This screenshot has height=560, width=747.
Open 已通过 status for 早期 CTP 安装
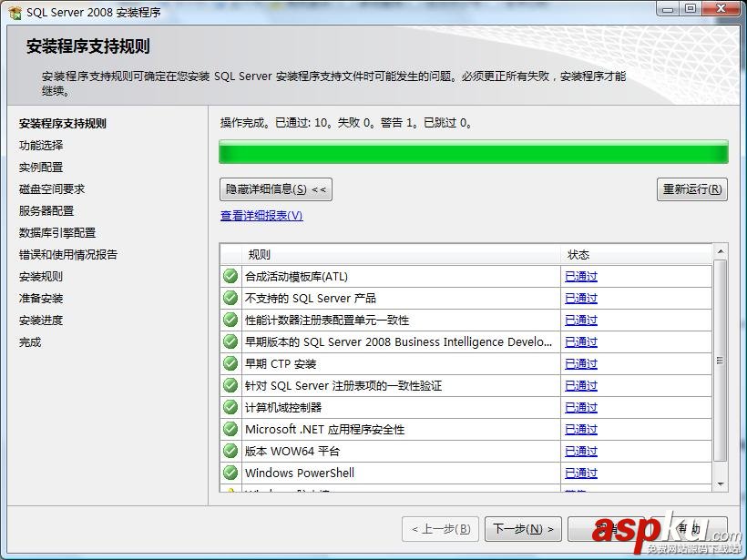click(x=580, y=364)
